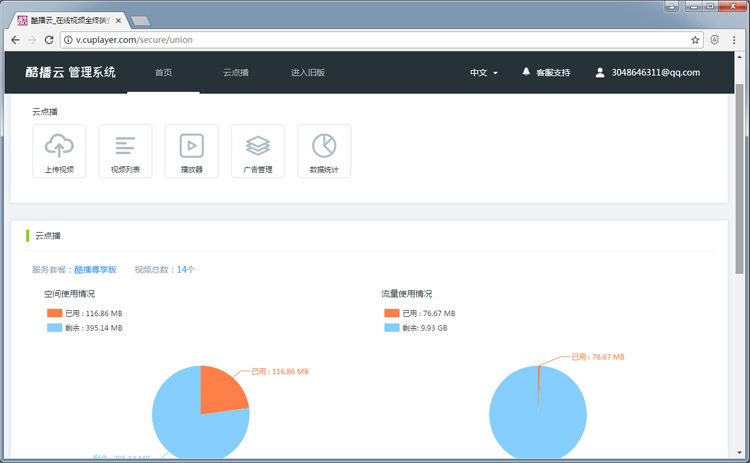Click pie label 已用 : 76.67 MB
The height and width of the screenshot is (463, 750).
tap(598, 357)
